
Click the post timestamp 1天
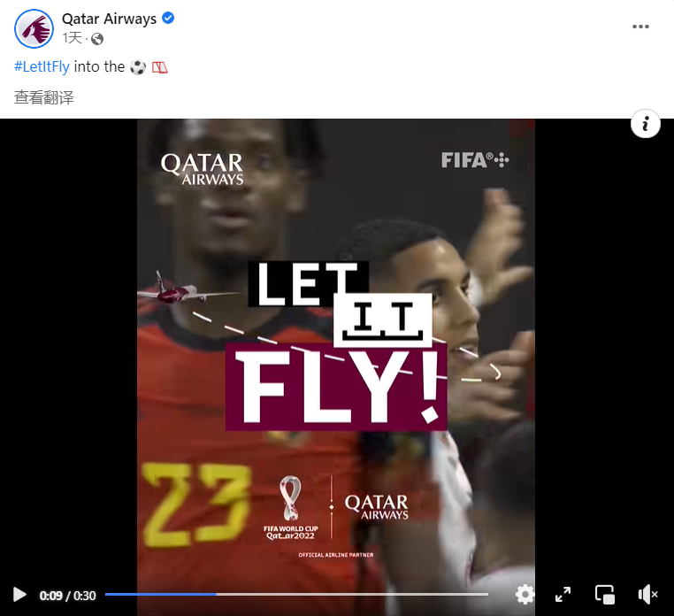pyautogui.click(x=72, y=38)
